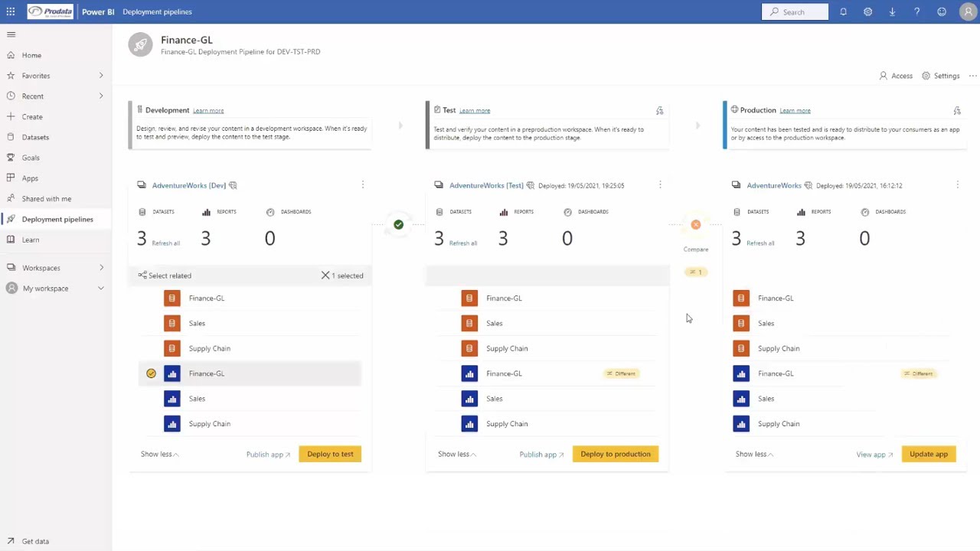
Task: Click View app in Production stage
Action: (874, 455)
